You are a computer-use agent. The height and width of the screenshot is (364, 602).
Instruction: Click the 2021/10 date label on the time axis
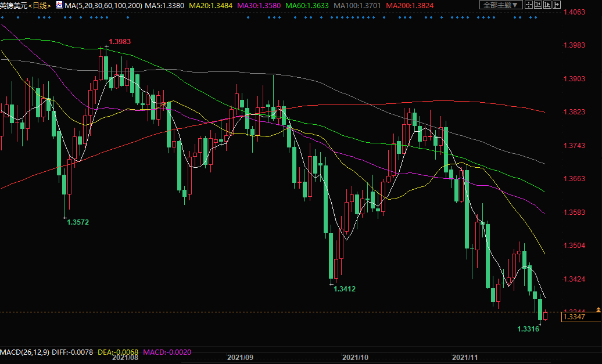[x=356, y=358]
